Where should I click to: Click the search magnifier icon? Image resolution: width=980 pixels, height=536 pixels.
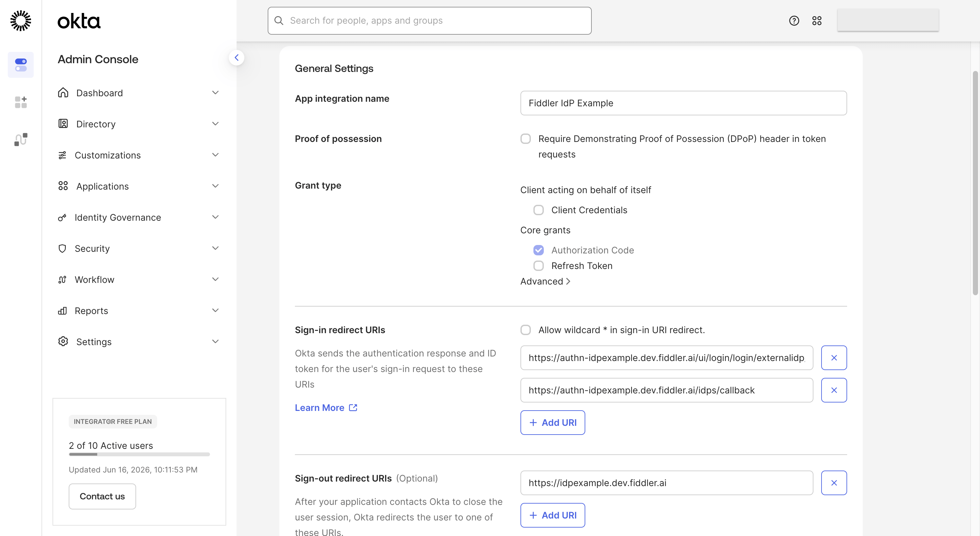[x=279, y=20]
